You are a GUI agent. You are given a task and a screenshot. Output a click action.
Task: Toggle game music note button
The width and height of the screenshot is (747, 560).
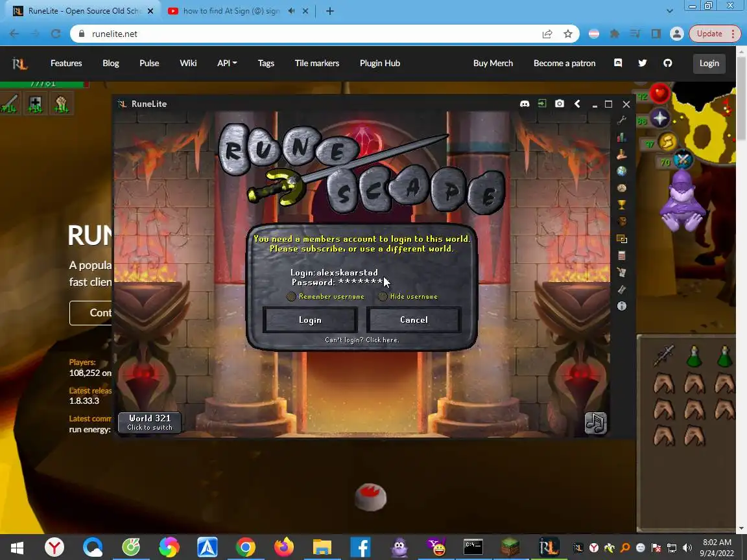point(595,423)
